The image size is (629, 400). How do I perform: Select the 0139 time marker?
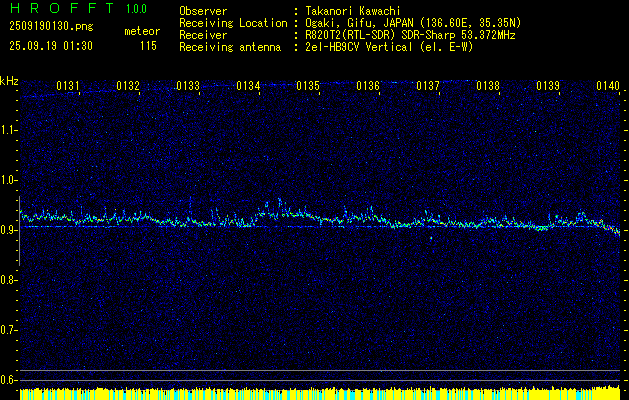(x=548, y=87)
